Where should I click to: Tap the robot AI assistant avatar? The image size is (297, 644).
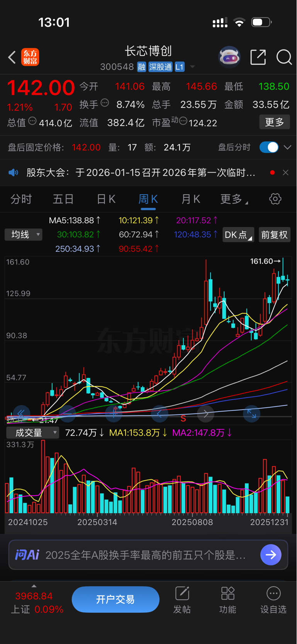click(x=229, y=57)
